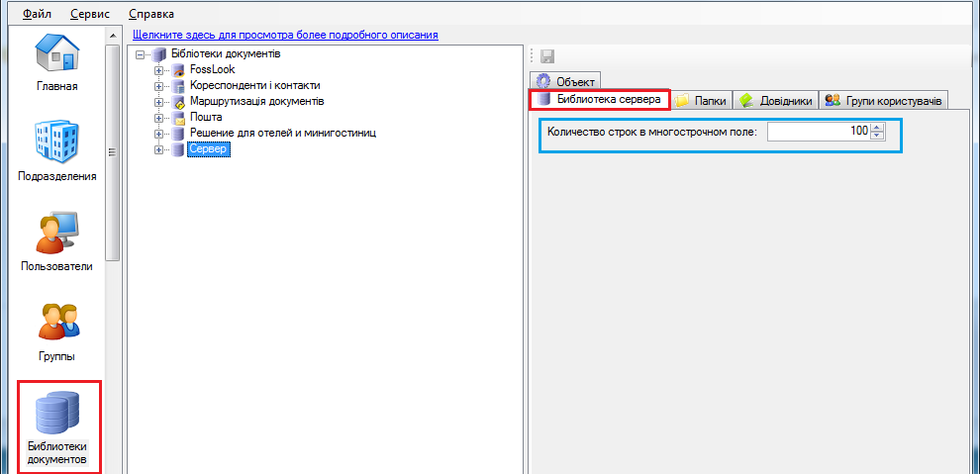This screenshot has height=474, width=980.
Task: Open the Группы users icon
Action: (x=57, y=323)
